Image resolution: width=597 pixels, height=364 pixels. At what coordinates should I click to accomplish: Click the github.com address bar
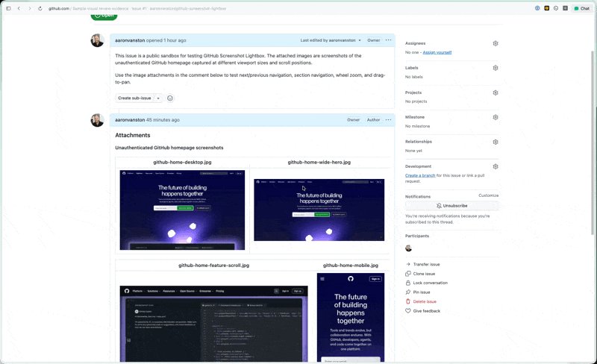[137, 8]
